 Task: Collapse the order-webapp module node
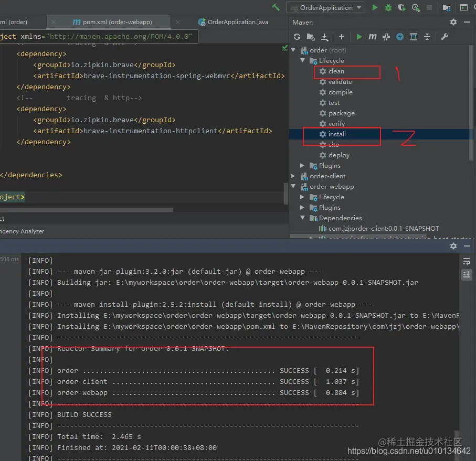[293, 186]
